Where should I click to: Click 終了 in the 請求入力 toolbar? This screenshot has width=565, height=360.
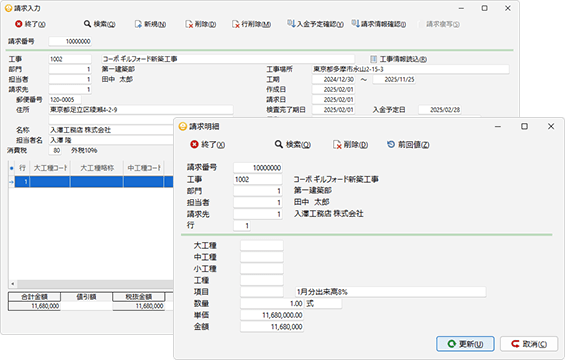coord(30,24)
